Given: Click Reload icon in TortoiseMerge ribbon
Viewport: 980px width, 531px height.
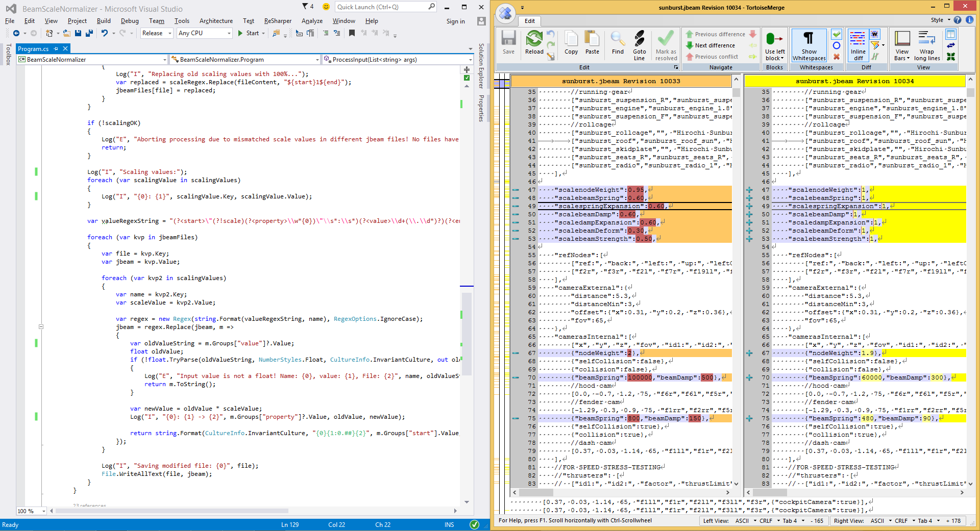Looking at the screenshot, I should (x=534, y=42).
